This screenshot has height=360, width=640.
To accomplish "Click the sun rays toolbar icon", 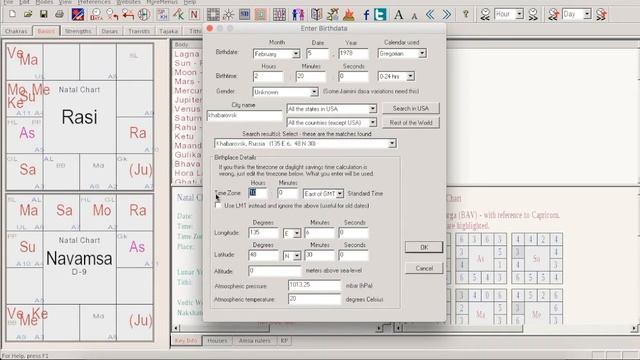I will (x=228, y=15).
